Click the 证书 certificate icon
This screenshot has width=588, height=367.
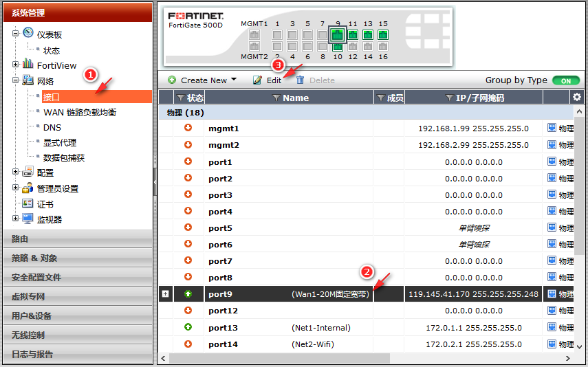[x=28, y=203]
